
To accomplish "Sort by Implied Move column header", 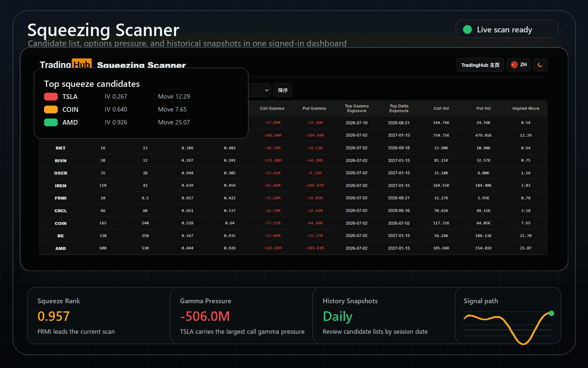I will click(x=526, y=109).
